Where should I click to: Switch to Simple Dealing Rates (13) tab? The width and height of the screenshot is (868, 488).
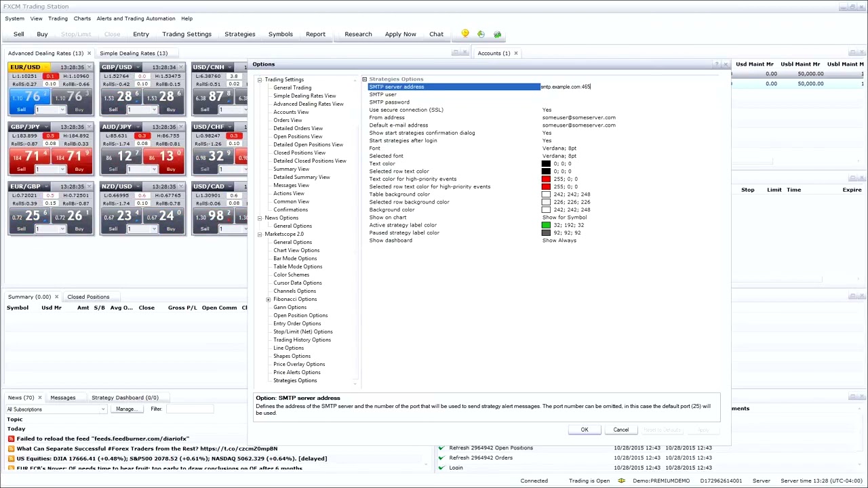[x=134, y=53]
